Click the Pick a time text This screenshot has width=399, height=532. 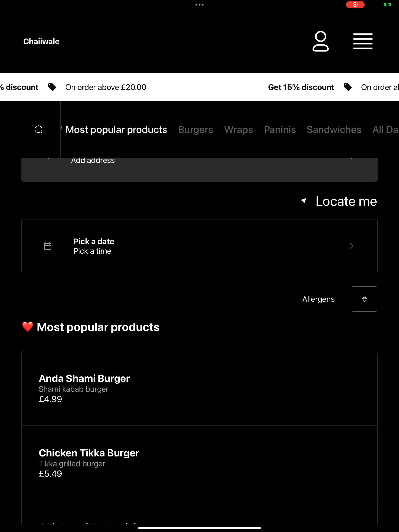click(92, 251)
